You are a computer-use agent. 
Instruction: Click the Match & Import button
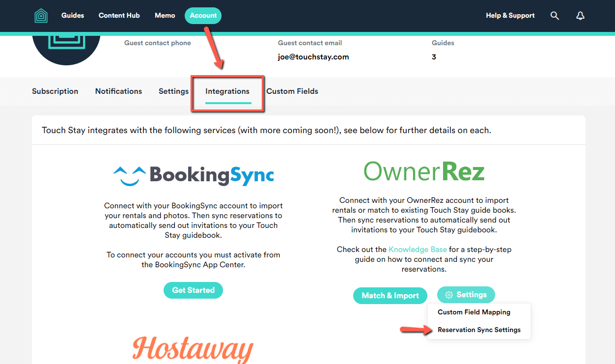pyautogui.click(x=390, y=296)
